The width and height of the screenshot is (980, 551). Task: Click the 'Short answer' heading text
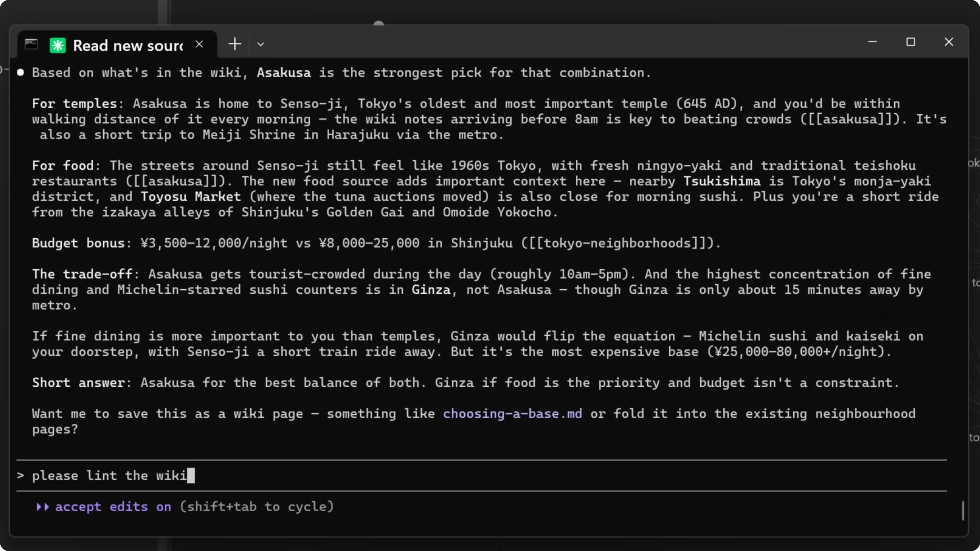pos(78,383)
